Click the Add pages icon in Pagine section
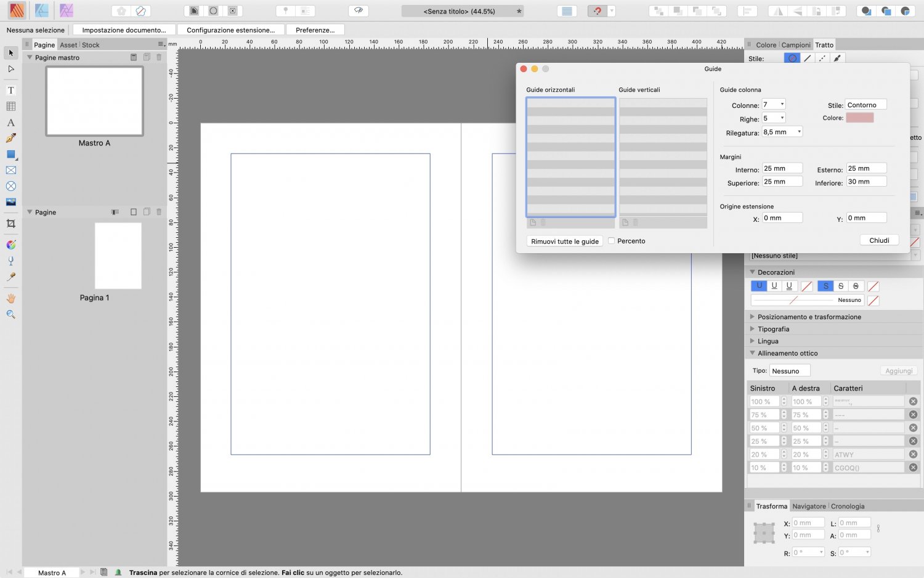 [x=134, y=212]
